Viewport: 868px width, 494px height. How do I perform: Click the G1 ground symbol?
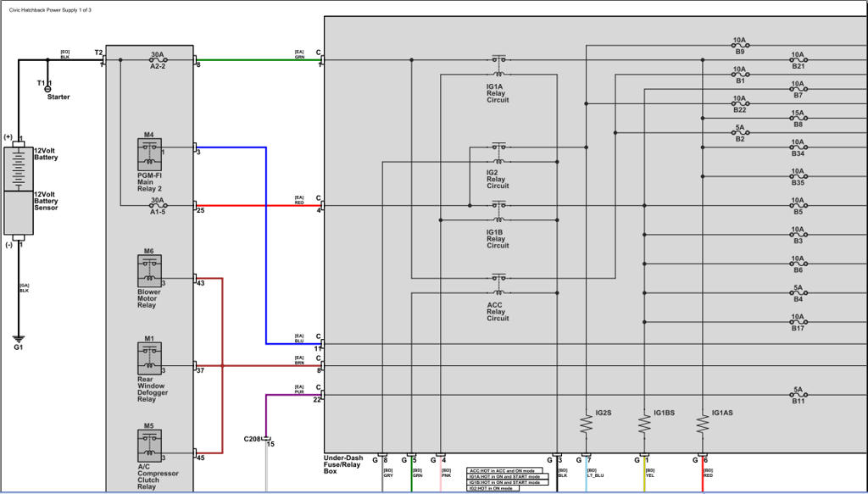(x=19, y=339)
